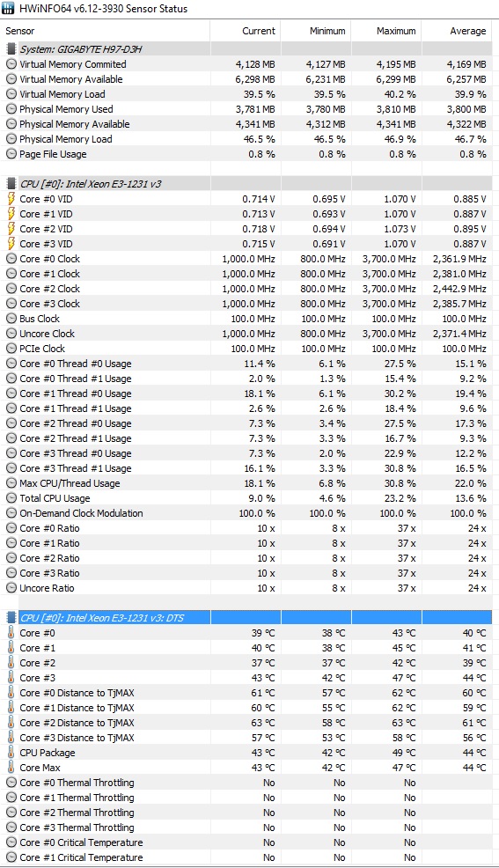Click the thermometer icon for Core #2 Distance to TjMAX
This screenshot has height=868, width=499.
[11, 723]
